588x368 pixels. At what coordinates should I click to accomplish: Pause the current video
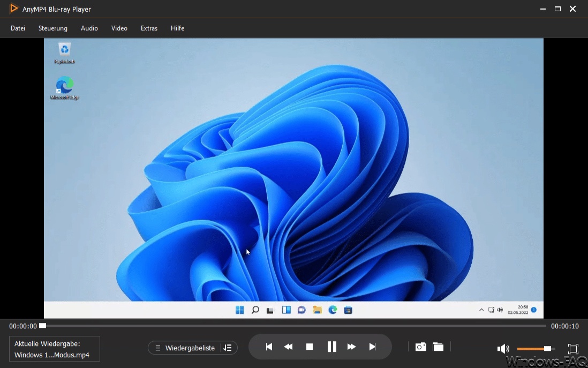332,347
